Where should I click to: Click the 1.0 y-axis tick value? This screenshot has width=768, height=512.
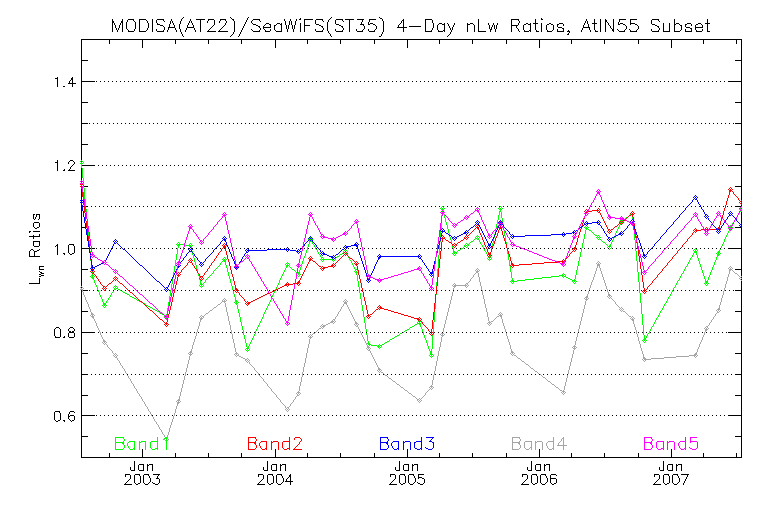pyautogui.click(x=64, y=249)
